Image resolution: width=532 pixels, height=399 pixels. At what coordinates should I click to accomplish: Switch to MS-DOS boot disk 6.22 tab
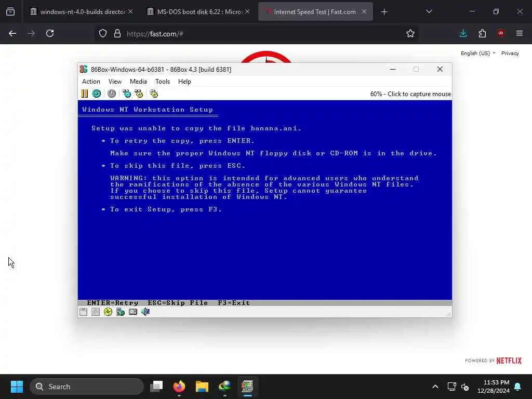[198, 12]
